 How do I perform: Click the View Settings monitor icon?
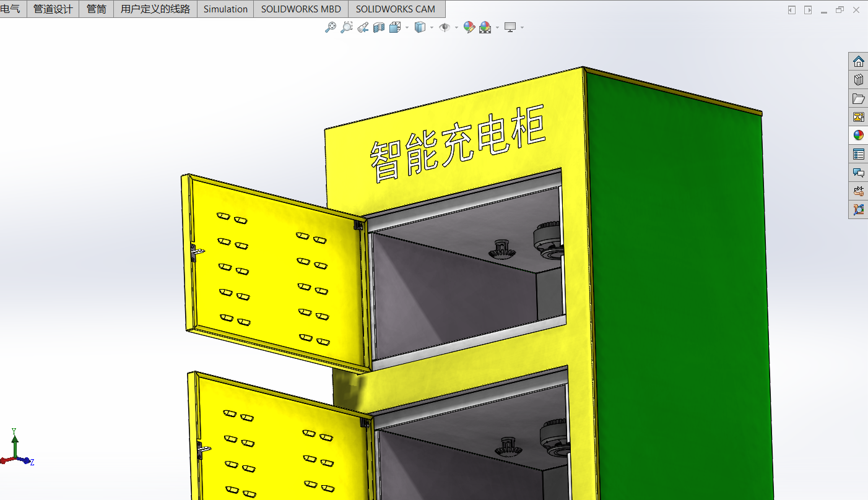pos(510,27)
